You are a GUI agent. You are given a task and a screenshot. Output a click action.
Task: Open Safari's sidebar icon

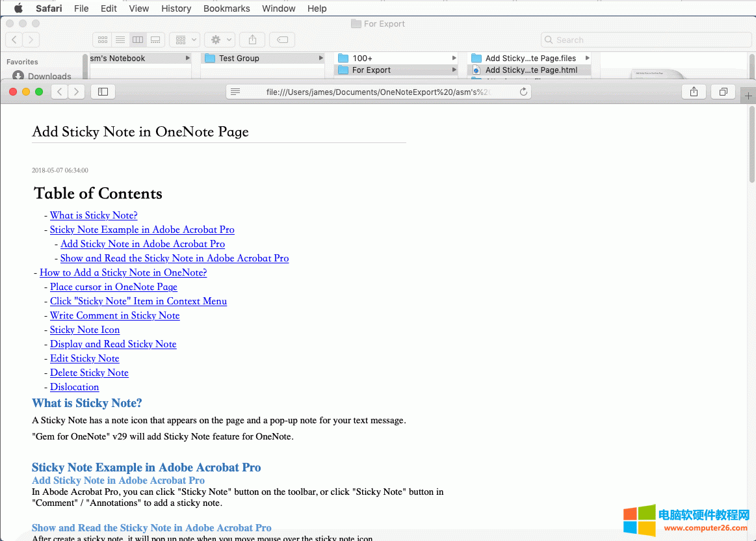click(x=103, y=92)
